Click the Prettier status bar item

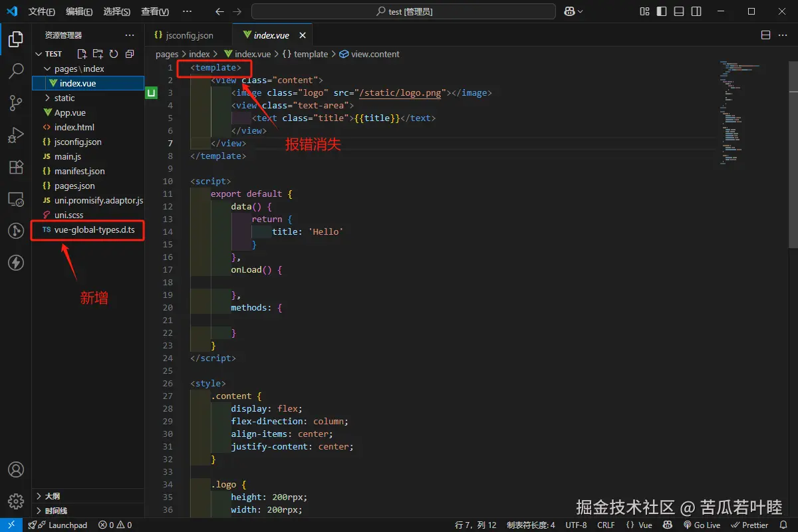(x=749, y=525)
